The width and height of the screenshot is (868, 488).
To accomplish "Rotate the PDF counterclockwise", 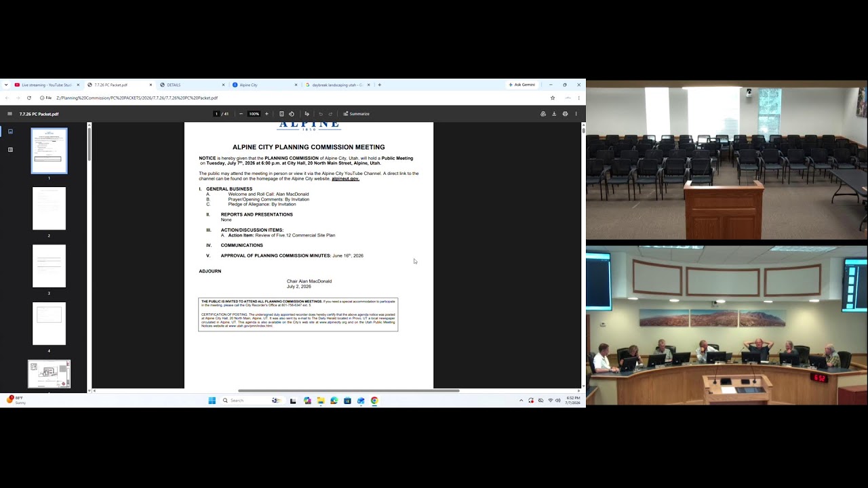I will [292, 114].
